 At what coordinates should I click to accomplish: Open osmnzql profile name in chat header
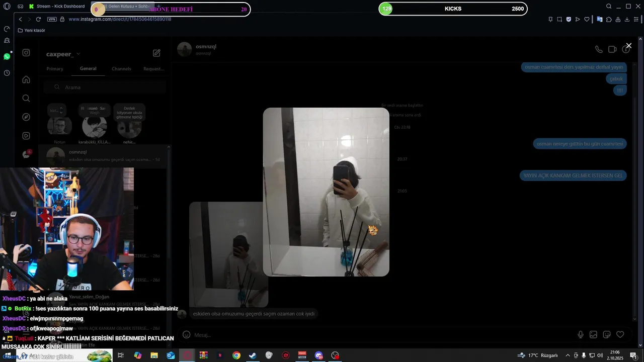(x=206, y=46)
